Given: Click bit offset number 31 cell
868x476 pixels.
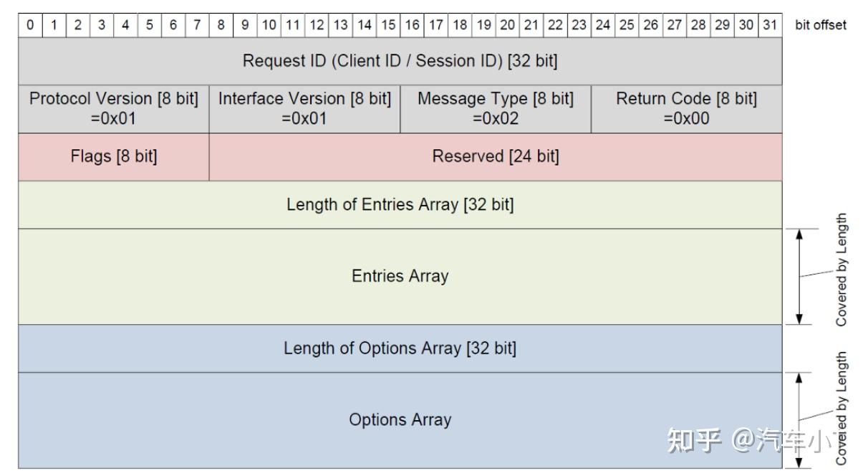Looking at the screenshot, I should pyautogui.click(x=770, y=25).
